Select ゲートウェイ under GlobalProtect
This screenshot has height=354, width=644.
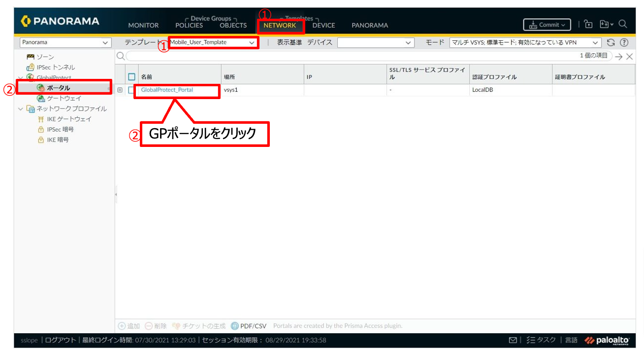64,98
